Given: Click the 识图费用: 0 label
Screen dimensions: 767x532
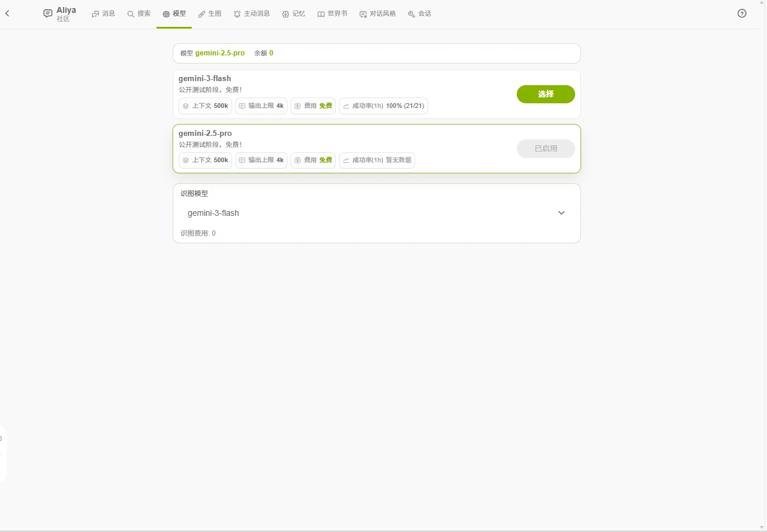Looking at the screenshot, I should click(198, 233).
